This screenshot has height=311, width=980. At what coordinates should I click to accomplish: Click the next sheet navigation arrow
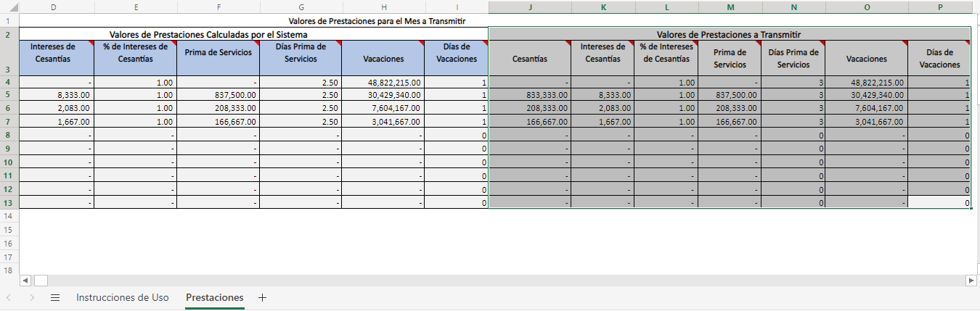pyautogui.click(x=32, y=297)
